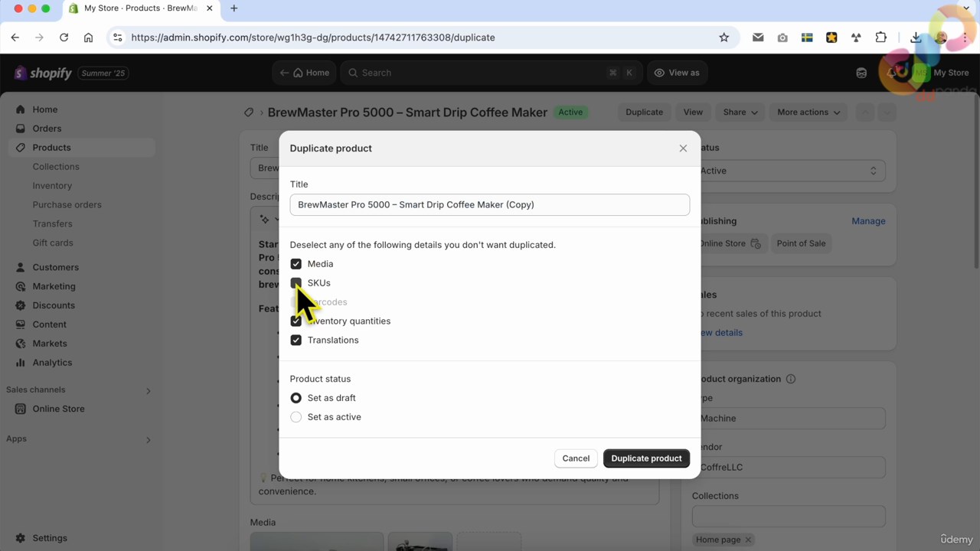The height and width of the screenshot is (551, 980).
Task: Click the Duplicate button in page header
Action: coord(644,112)
